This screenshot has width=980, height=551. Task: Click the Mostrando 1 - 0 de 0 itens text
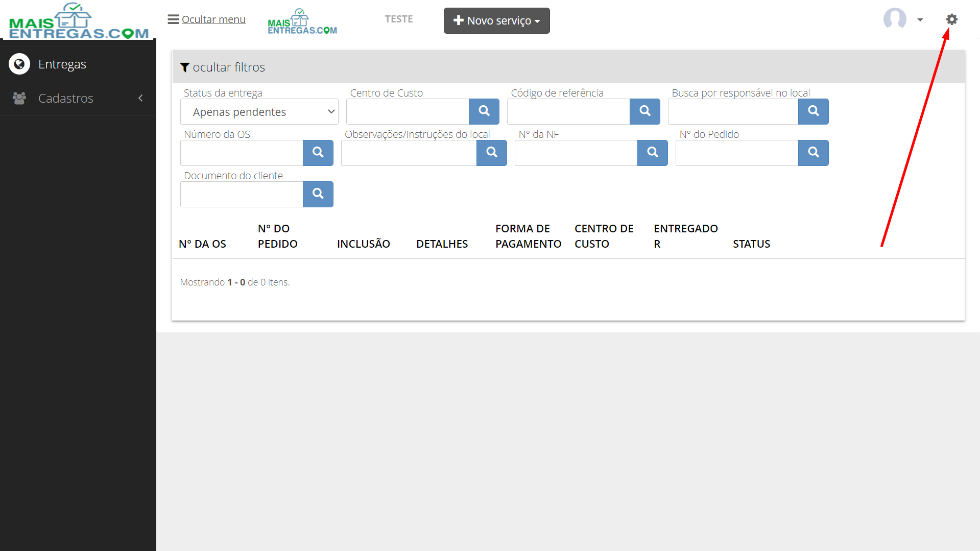coord(235,282)
